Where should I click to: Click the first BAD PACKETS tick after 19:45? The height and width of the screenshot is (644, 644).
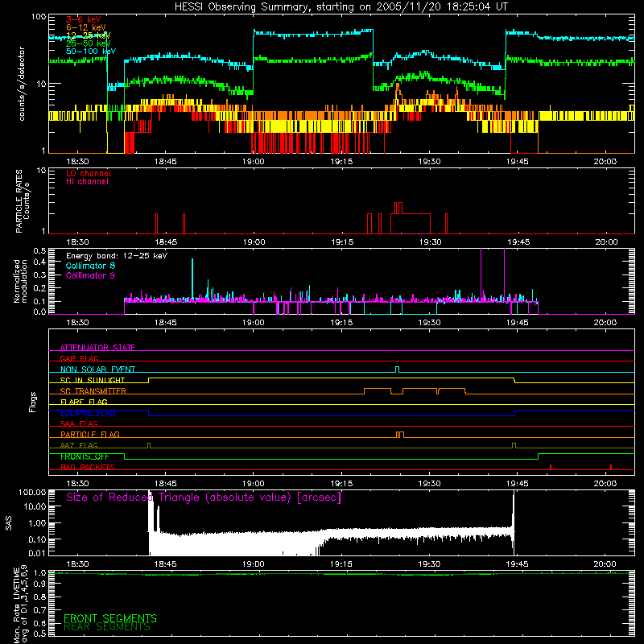point(551,467)
